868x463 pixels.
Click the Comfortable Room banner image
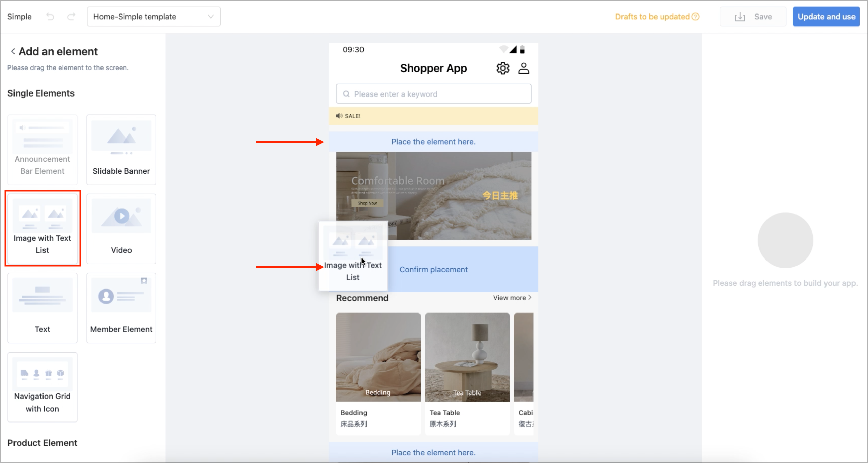click(x=434, y=196)
